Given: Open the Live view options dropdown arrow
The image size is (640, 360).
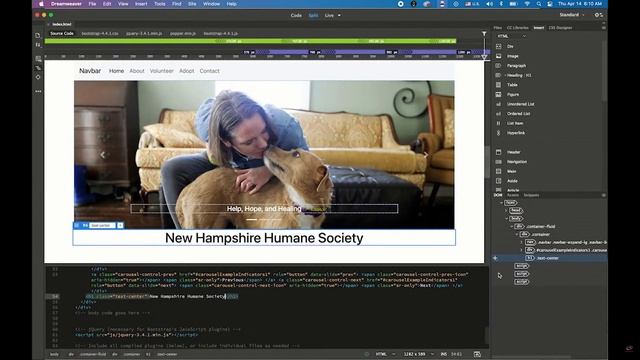Looking at the screenshot, I should point(339,16).
